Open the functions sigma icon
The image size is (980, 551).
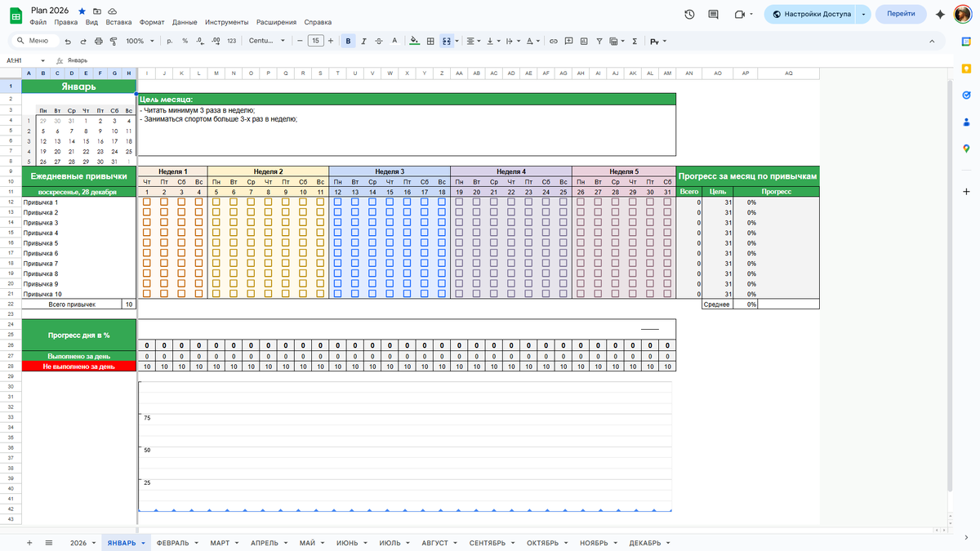[x=635, y=41]
